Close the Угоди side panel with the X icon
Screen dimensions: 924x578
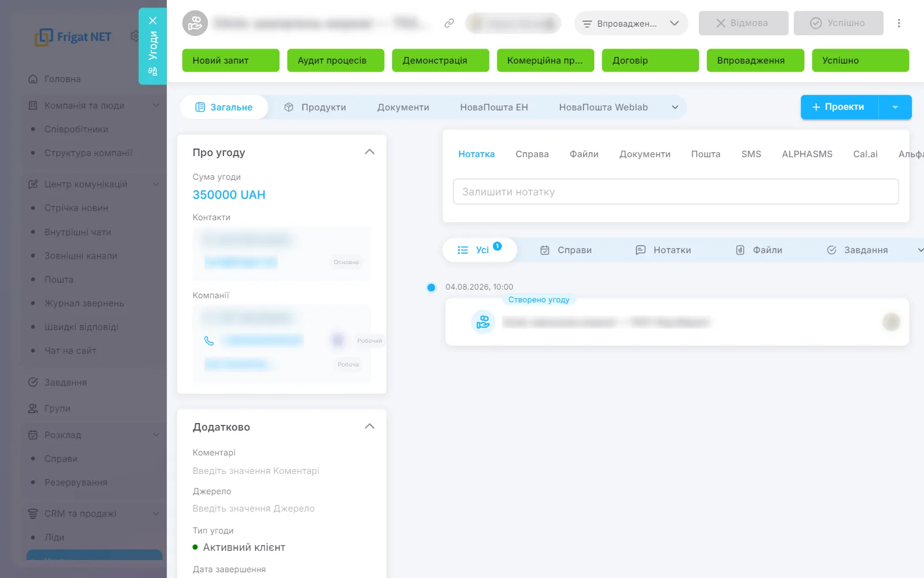tap(152, 21)
